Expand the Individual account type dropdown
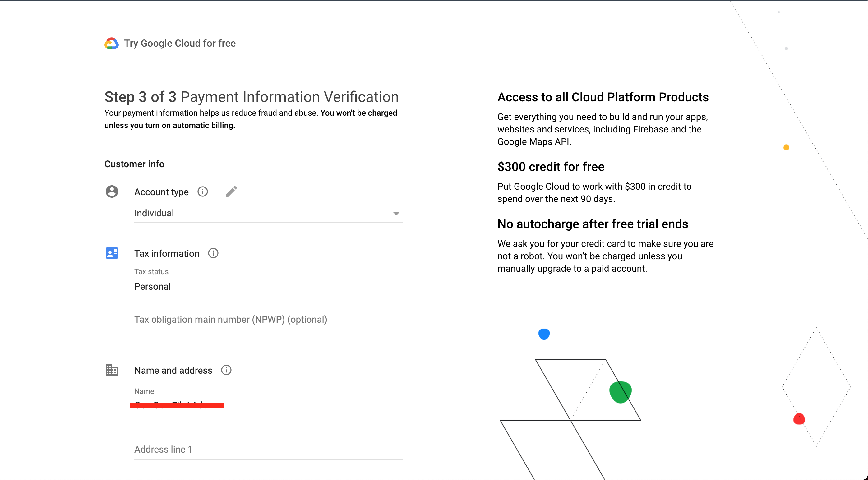868x480 pixels. (268, 213)
